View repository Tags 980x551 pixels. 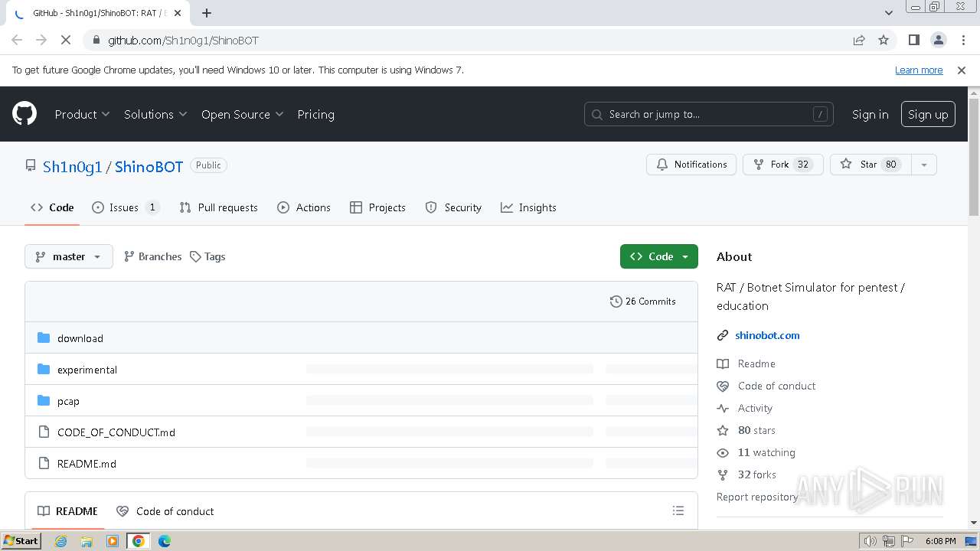click(207, 256)
